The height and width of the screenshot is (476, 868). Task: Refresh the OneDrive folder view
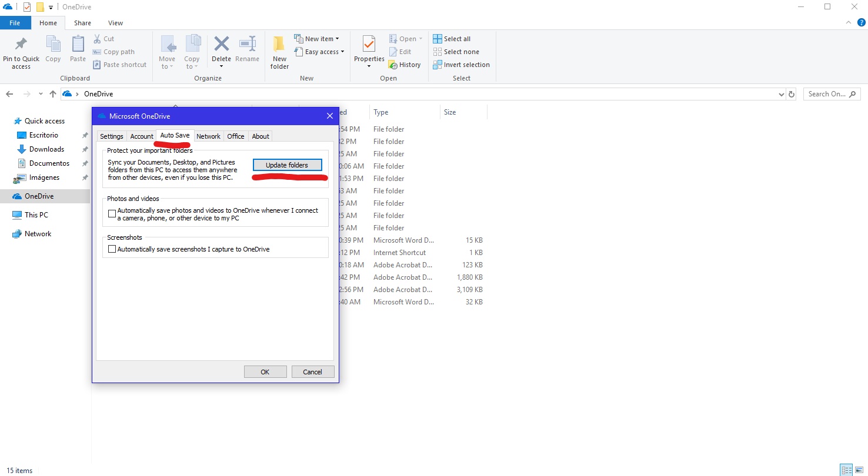coord(792,94)
